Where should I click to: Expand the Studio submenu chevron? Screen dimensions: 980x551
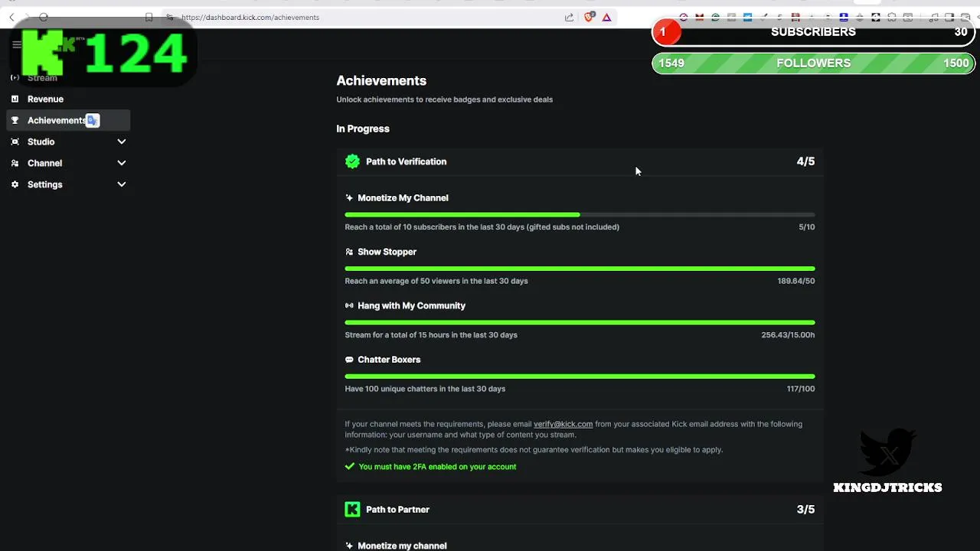click(121, 142)
